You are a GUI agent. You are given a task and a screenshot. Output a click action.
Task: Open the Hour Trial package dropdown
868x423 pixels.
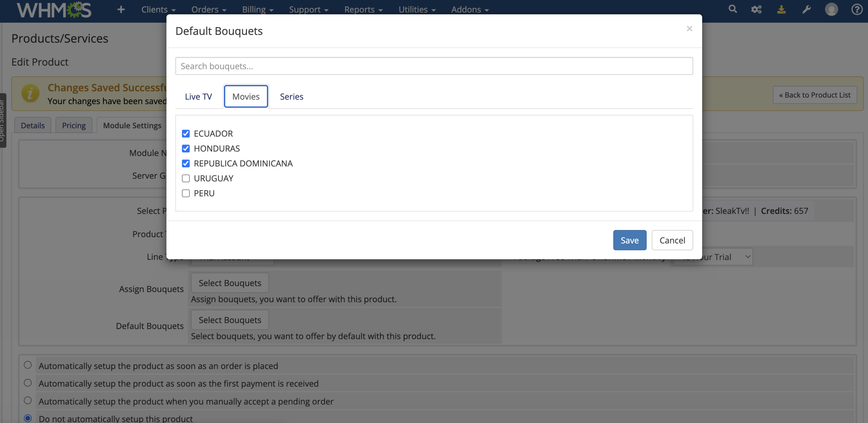click(x=713, y=257)
